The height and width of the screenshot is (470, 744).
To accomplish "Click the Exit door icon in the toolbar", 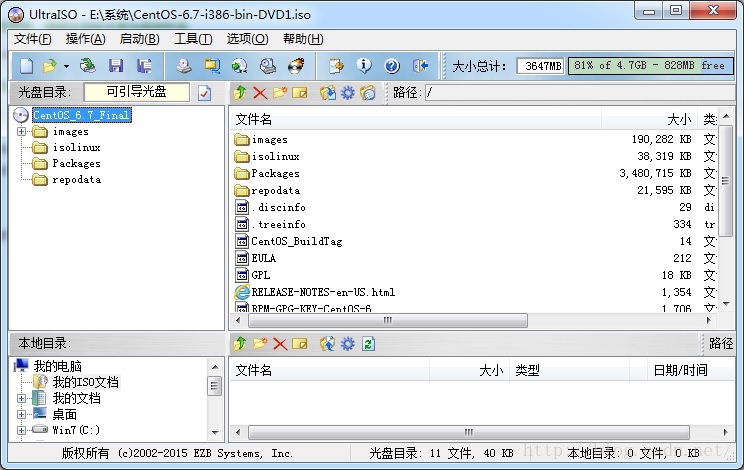I will pyautogui.click(x=420, y=66).
